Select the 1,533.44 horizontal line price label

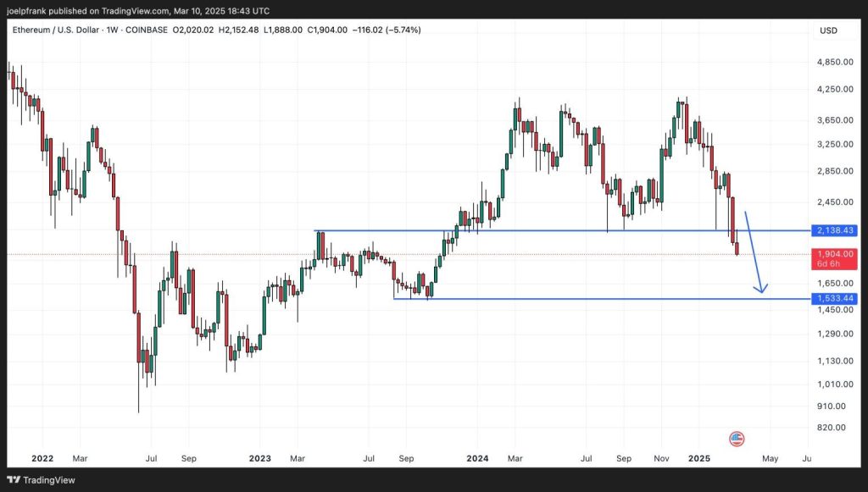(835, 299)
